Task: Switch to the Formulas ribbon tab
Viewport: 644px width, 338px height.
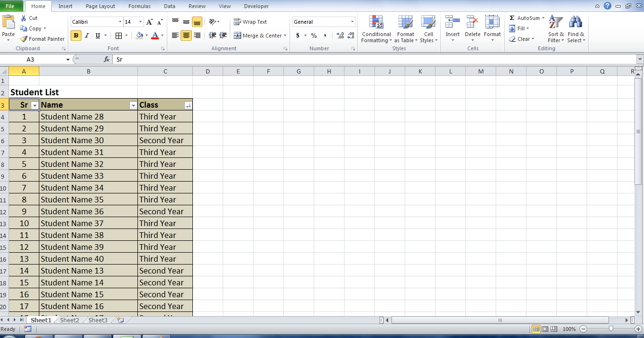Action: [139, 6]
